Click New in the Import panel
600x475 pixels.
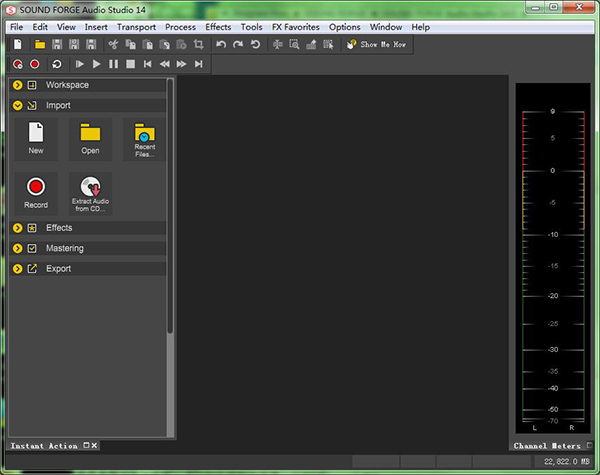[36, 139]
